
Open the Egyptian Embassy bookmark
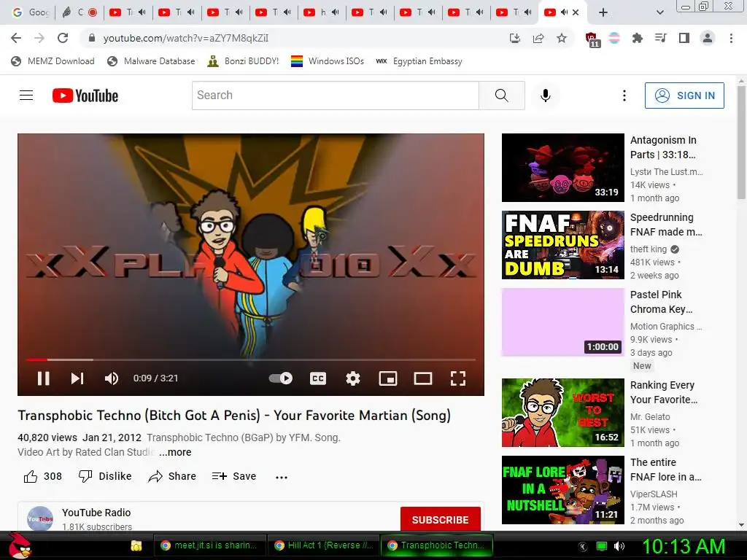[419, 61]
